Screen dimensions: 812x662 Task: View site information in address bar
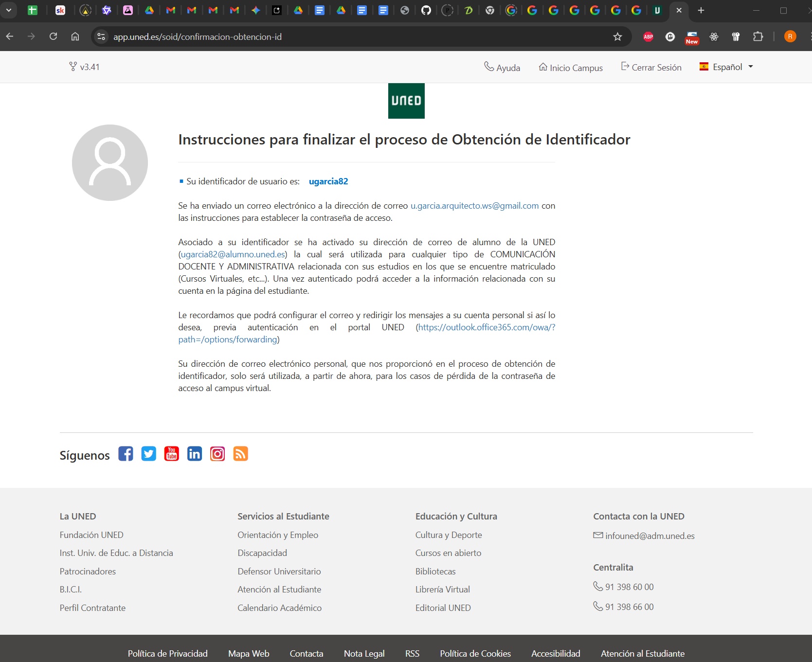pyautogui.click(x=101, y=37)
